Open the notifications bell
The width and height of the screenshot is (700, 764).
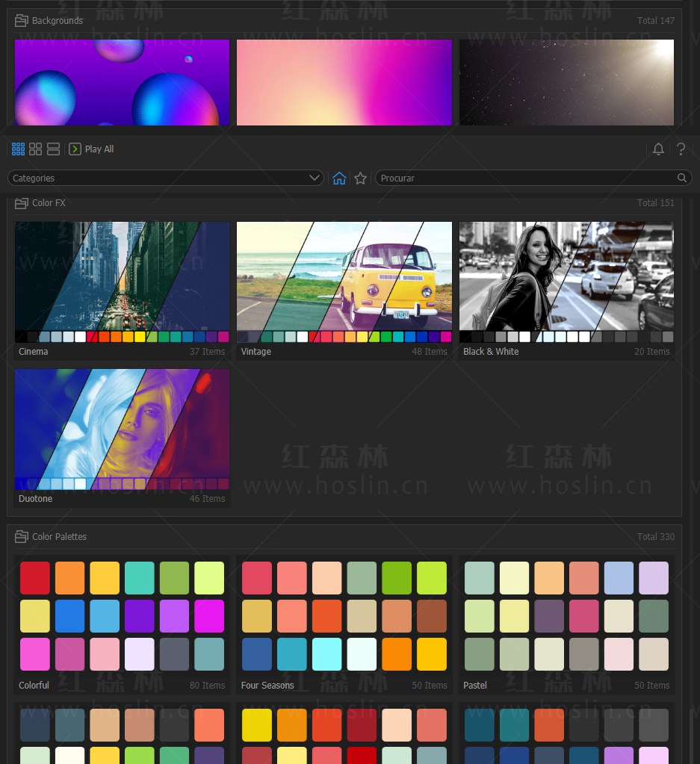658,149
